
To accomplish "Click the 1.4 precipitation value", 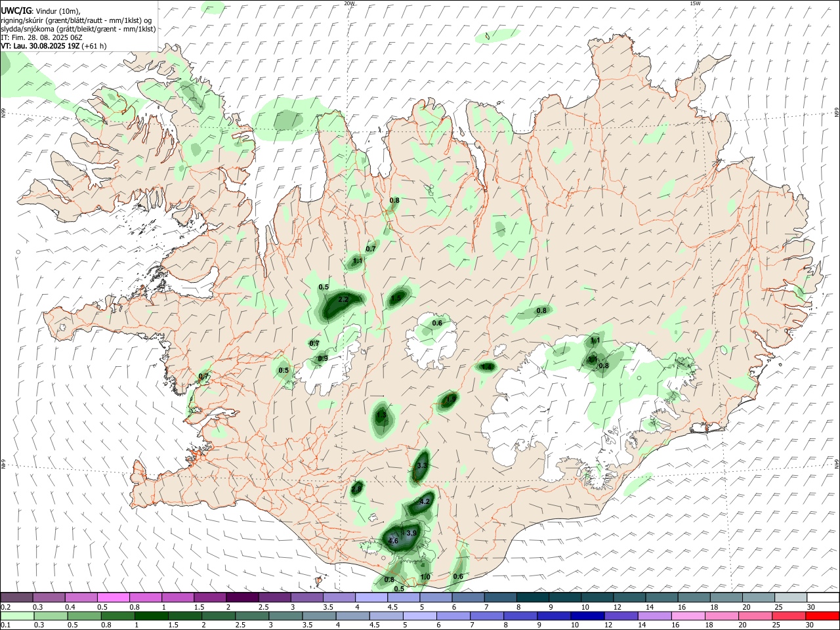I will [x=487, y=367].
